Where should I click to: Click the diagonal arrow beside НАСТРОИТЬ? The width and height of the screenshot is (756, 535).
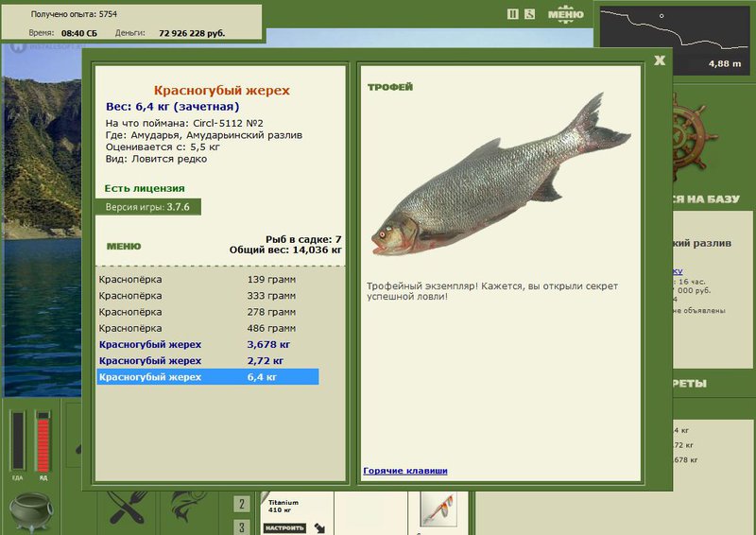(x=319, y=527)
